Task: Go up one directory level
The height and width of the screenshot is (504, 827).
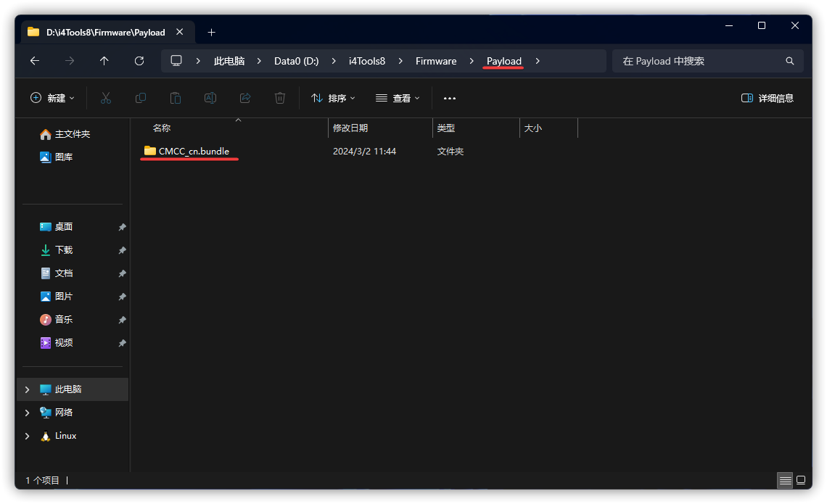Action: [104, 61]
